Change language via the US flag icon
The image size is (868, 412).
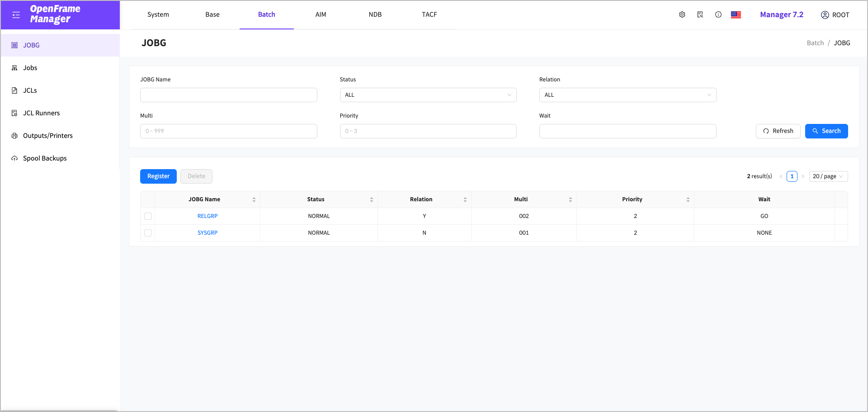tap(736, 15)
